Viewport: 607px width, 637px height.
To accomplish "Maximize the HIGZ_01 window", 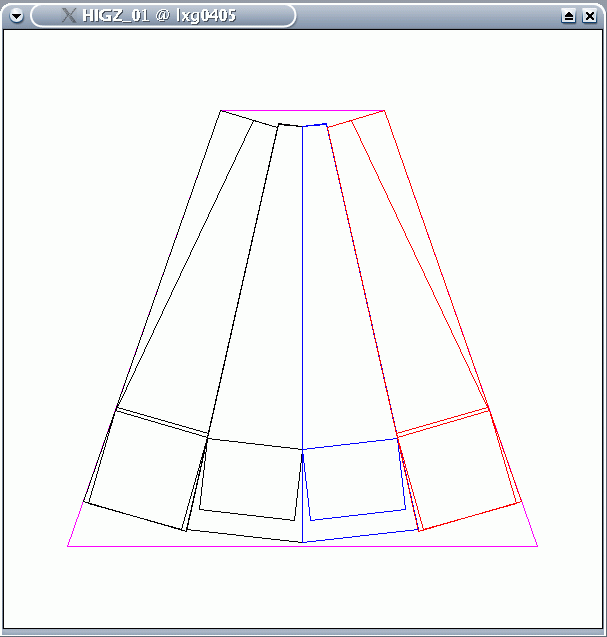I will pos(568,16).
